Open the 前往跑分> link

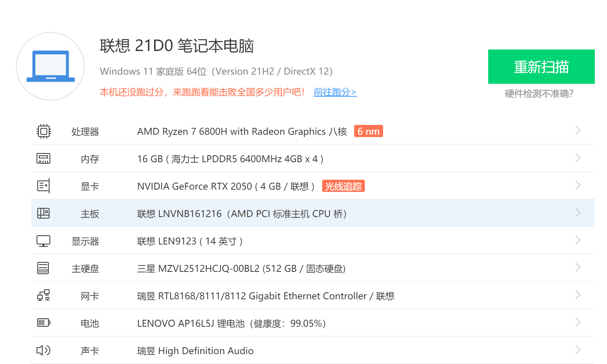click(x=335, y=92)
